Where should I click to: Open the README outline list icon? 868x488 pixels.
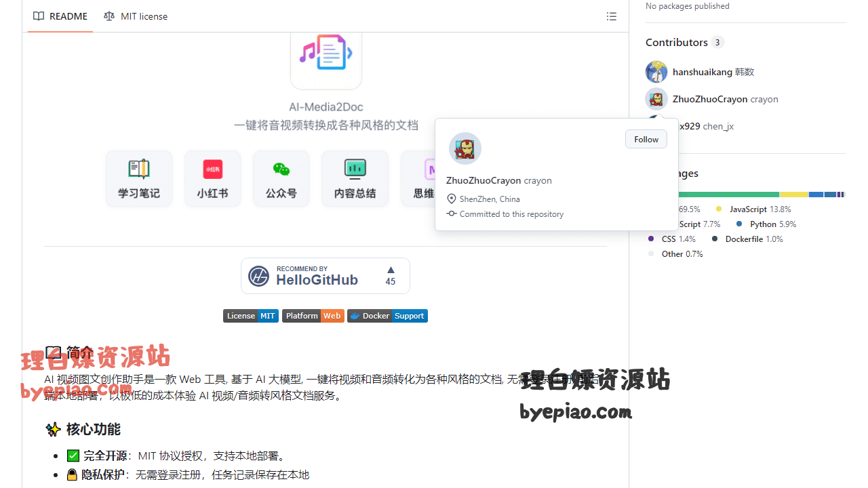612,16
